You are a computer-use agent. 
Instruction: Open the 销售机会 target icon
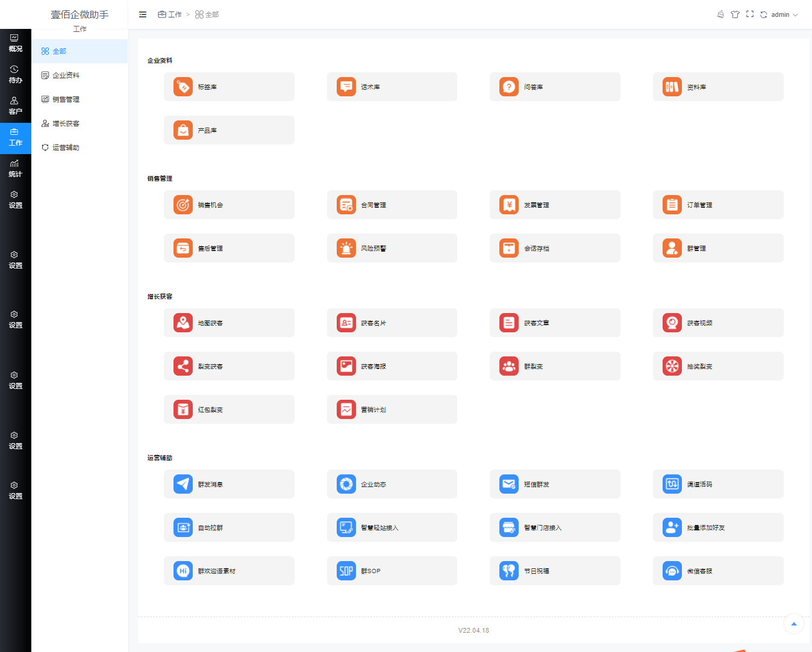pyautogui.click(x=183, y=205)
